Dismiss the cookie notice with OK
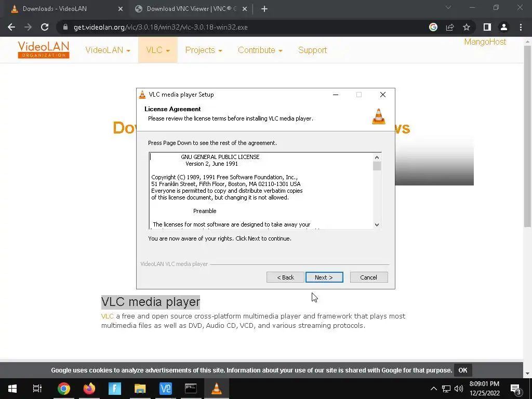 coord(463,370)
